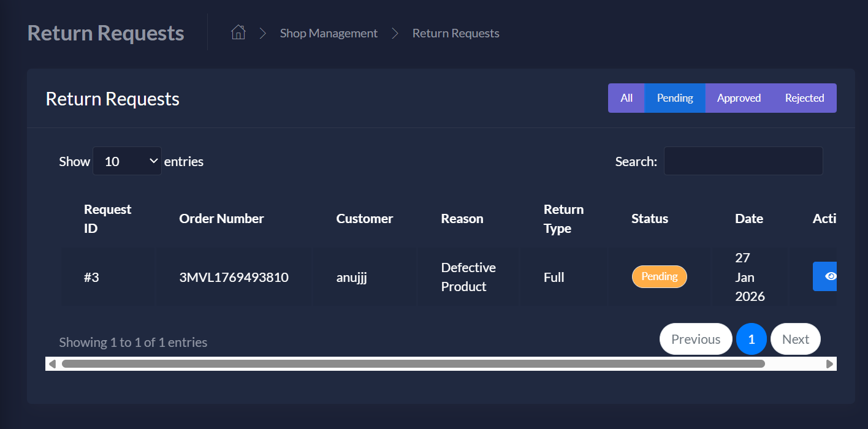Expand the per-page entries selector
This screenshot has width=868, height=429.
127,161
